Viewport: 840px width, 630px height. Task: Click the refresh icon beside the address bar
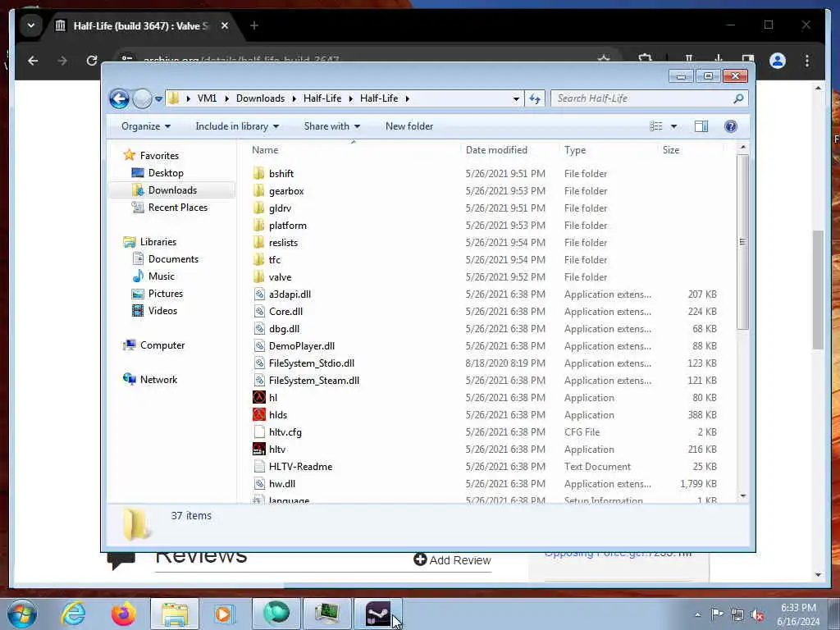535,98
